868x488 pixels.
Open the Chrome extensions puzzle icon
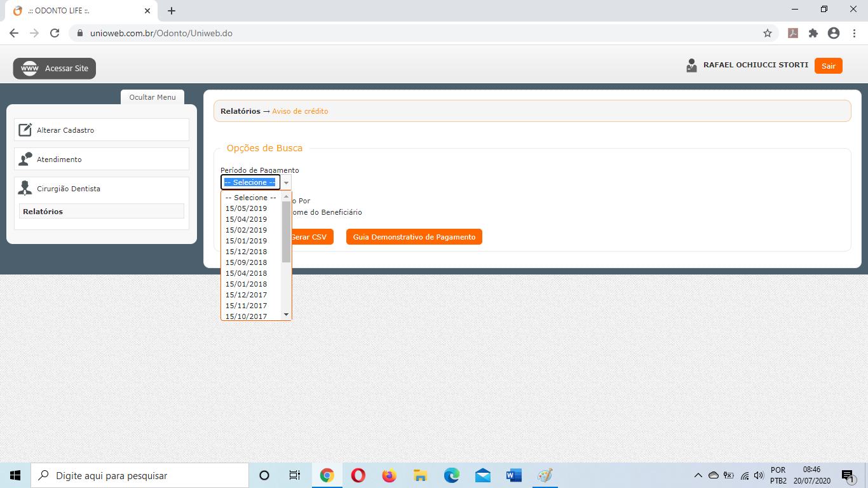[813, 33]
